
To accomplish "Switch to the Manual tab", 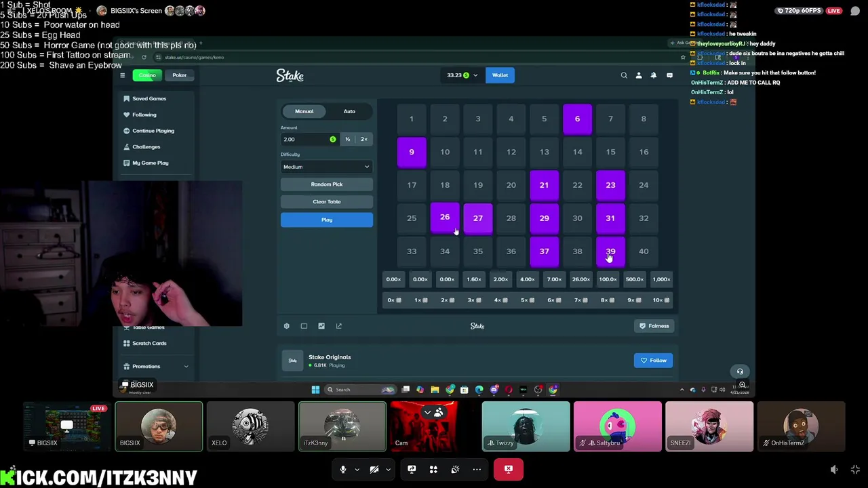I will point(304,111).
